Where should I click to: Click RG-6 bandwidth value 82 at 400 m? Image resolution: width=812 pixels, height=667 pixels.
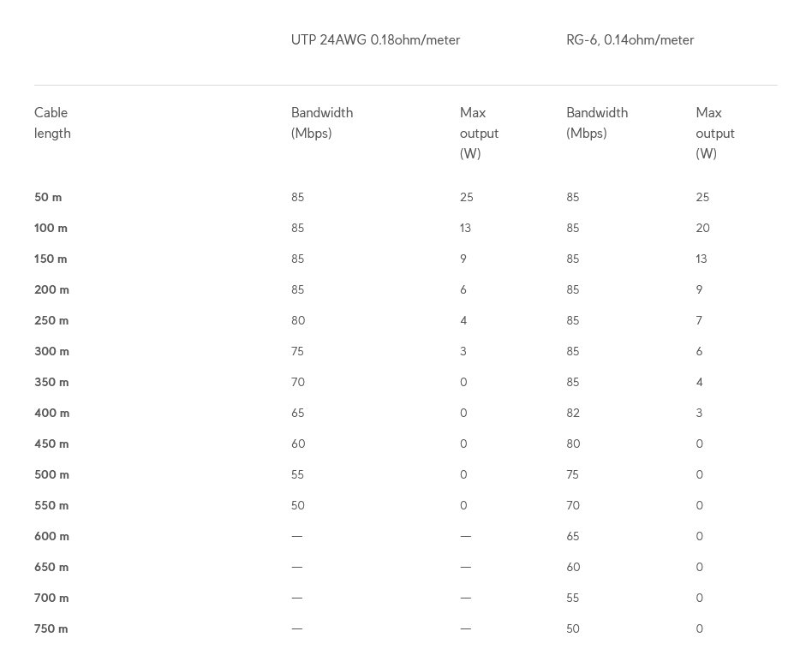(573, 414)
